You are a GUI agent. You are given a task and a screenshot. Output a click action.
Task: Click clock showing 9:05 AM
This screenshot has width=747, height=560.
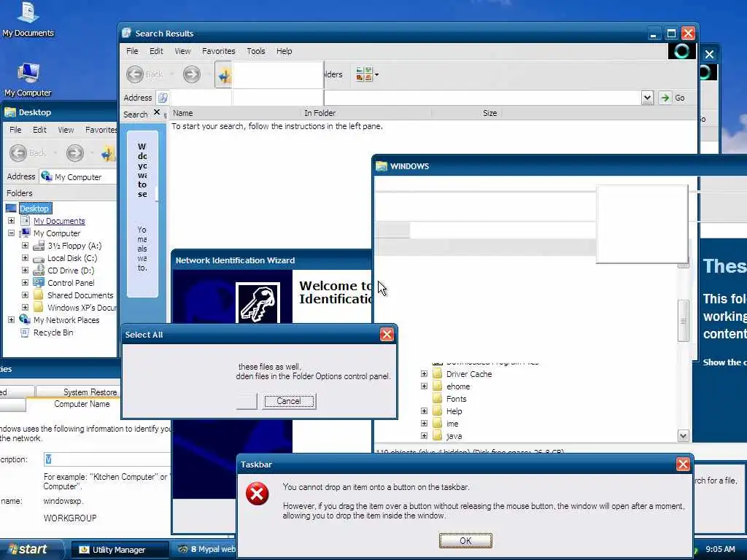(x=720, y=550)
